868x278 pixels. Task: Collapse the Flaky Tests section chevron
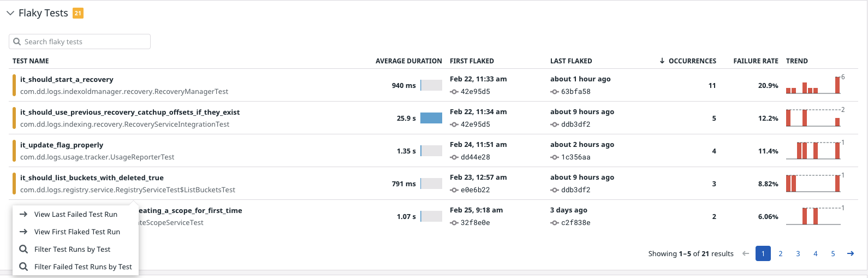click(x=10, y=13)
